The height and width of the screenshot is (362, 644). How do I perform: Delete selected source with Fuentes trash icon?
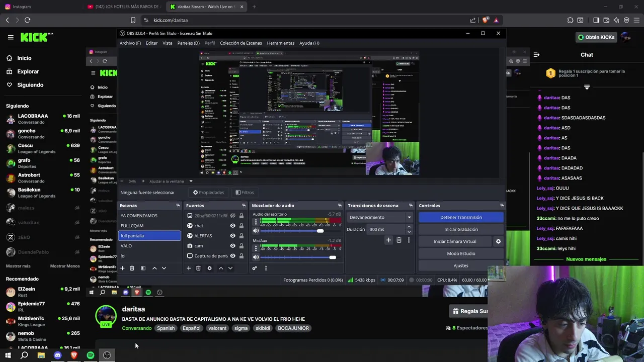tap(198, 268)
